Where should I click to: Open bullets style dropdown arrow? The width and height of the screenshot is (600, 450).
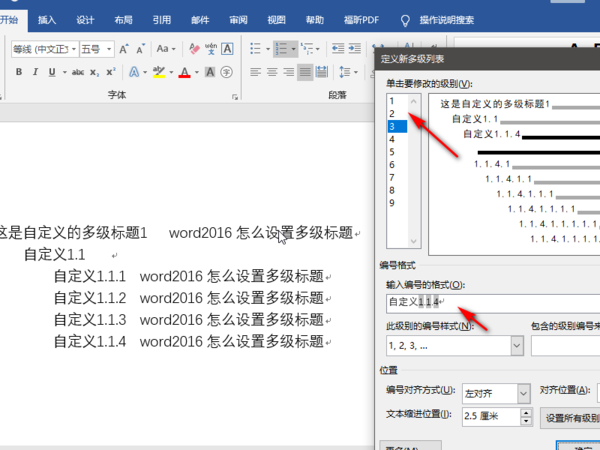pyautogui.click(x=268, y=49)
